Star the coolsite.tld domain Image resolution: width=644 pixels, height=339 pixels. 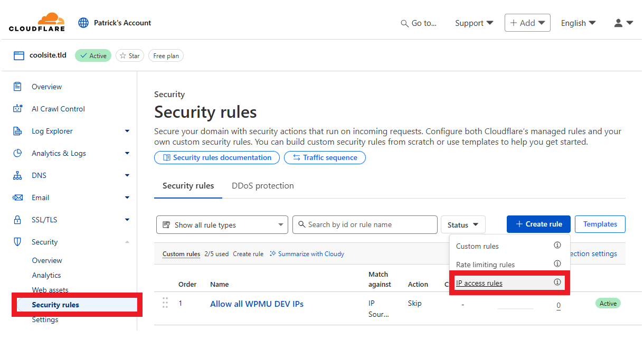[x=130, y=55]
